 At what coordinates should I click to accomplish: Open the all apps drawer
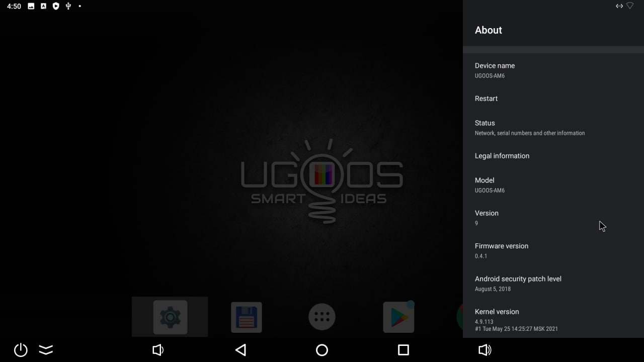(322, 317)
